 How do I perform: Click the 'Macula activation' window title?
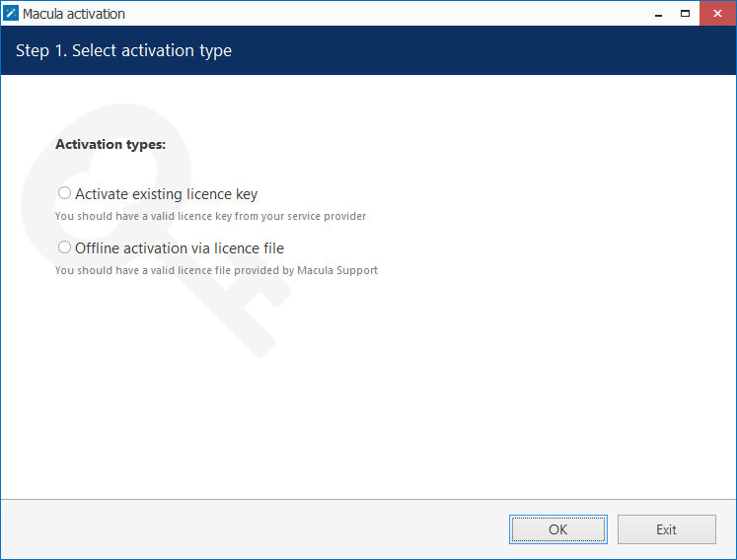coord(74,14)
